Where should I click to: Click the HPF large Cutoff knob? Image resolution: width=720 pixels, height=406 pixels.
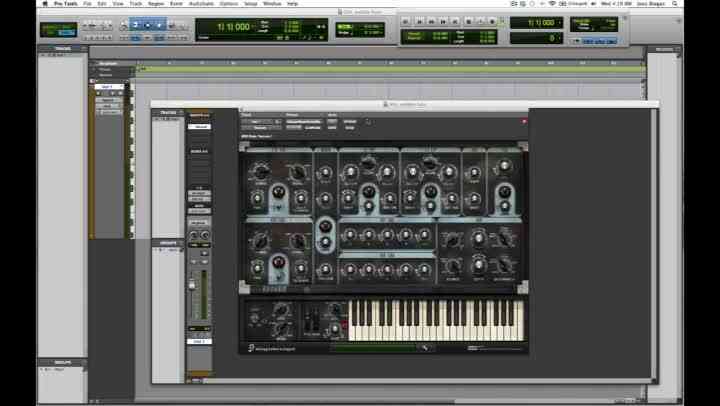coord(369,192)
